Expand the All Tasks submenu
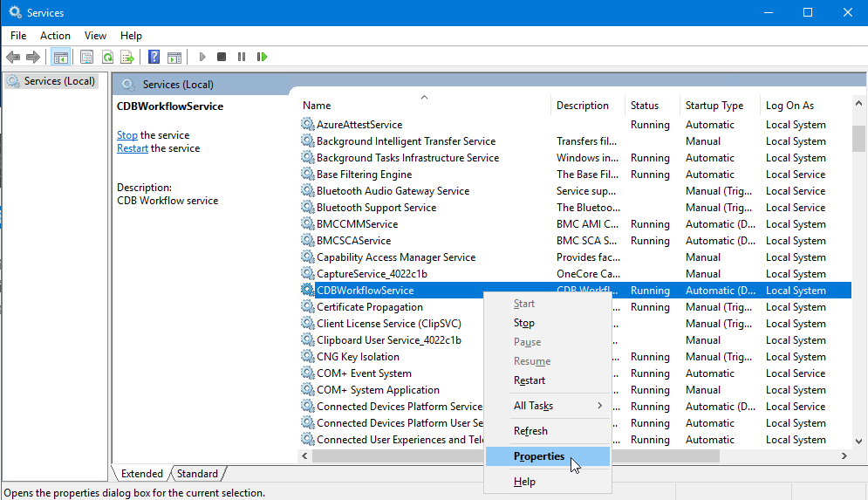Viewport: 868px width, 500px height. 548,406
